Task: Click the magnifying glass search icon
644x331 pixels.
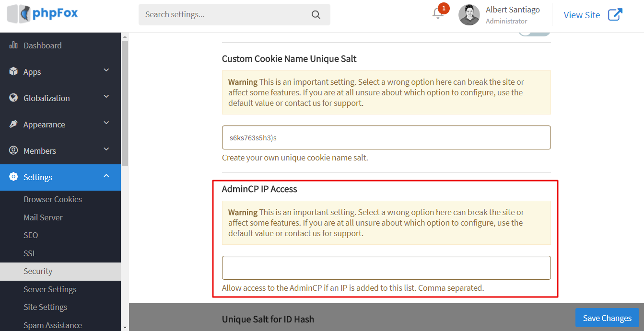Action: pos(316,15)
